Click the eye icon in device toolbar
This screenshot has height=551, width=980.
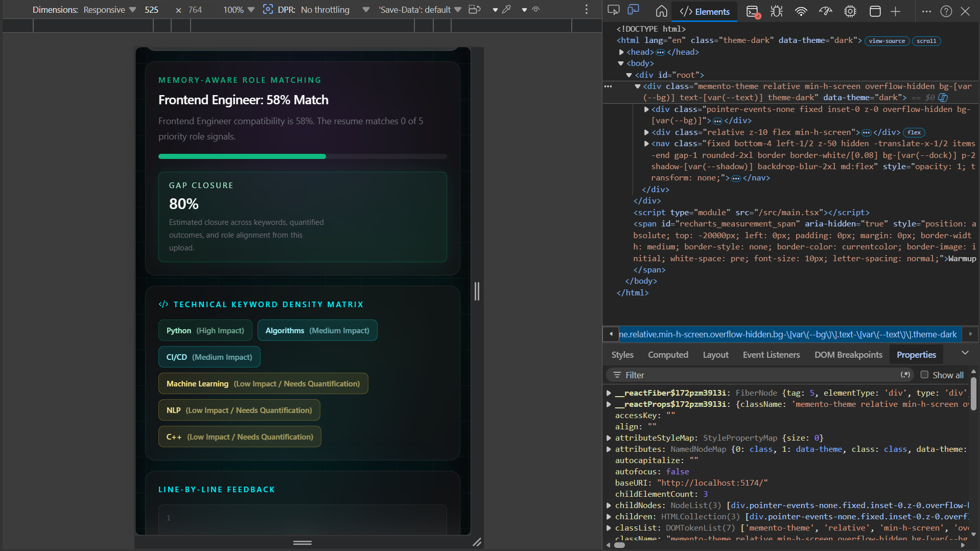click(x=535, y=9)
